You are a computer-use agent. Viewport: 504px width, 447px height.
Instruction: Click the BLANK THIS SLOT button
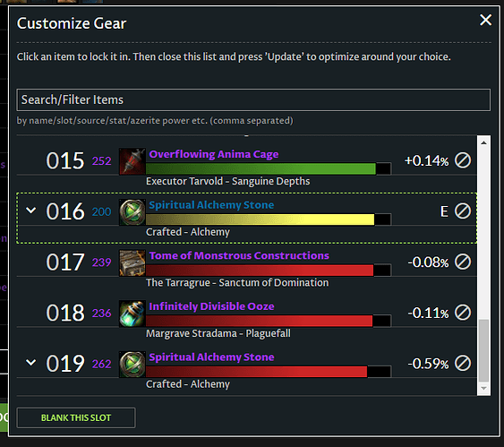click(76, 417)
